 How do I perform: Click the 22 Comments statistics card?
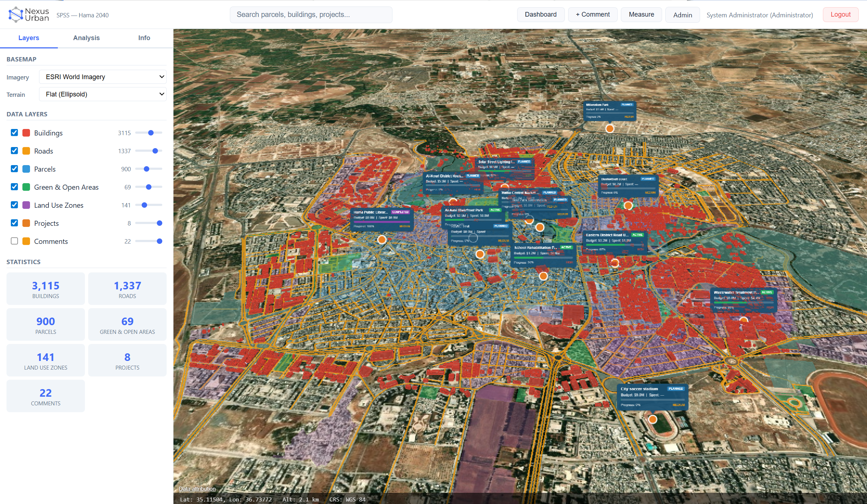[46, 396]
